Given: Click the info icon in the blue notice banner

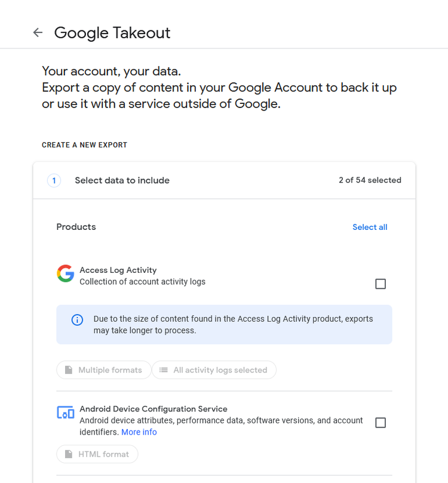Looking at the screenshot, I should [76, 319].
